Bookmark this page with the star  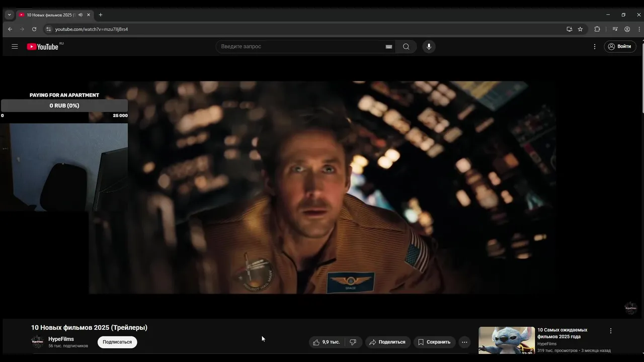click(x=580, y=29)
